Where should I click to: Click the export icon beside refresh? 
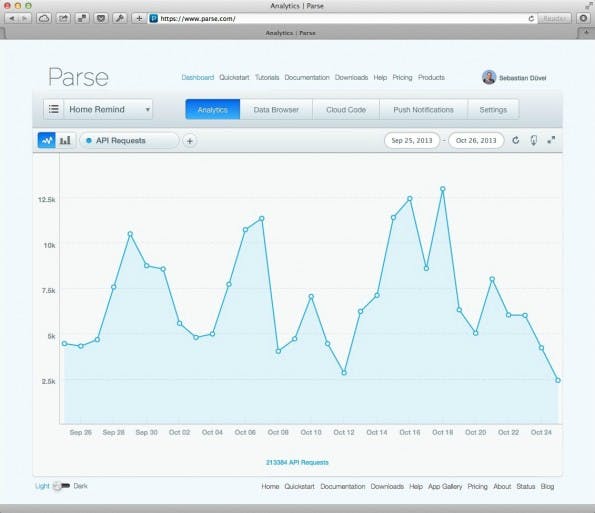click(534, 140)
